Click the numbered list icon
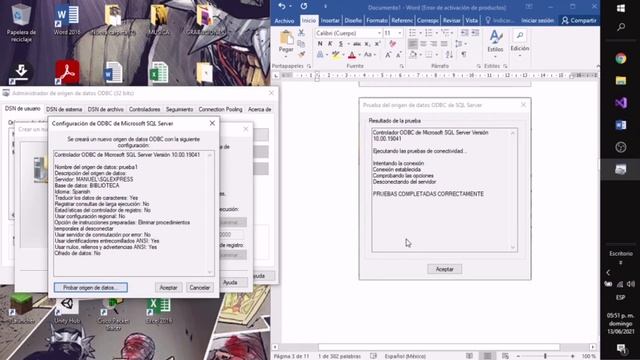This screenshot has width=640, height=360. (x=428, y=33)
